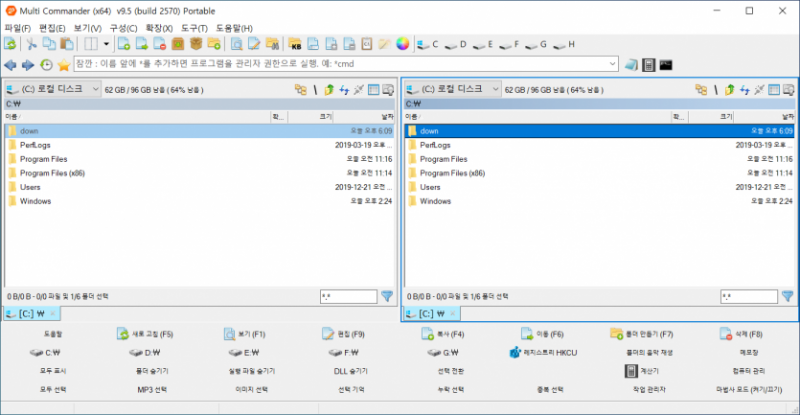Click the pack archive box icon

pyautogui.click(x=178, y=44)
